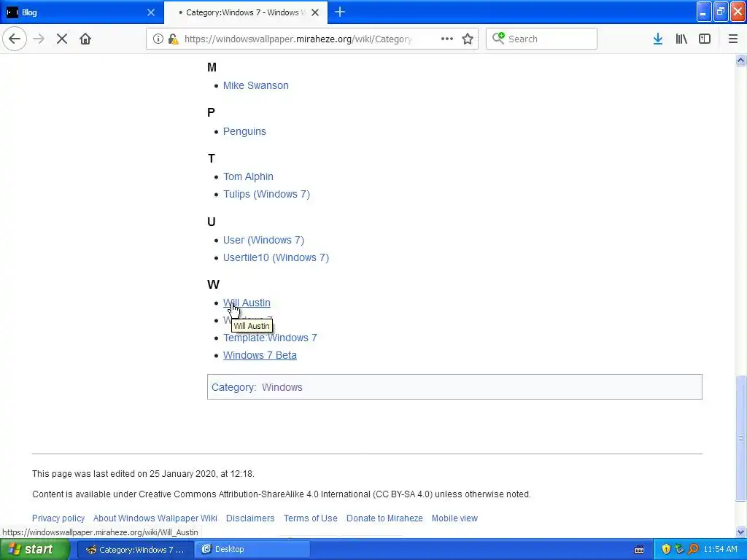Open the Template:Windows 7 link
The height and width of the screenshot is (560, 747).
tap(270, 338)
